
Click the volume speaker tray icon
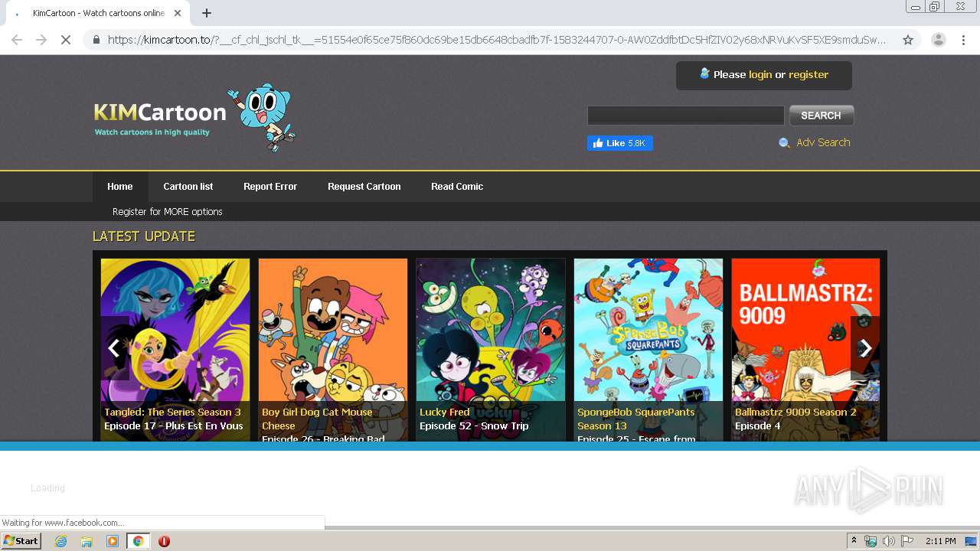coord(888,541)
